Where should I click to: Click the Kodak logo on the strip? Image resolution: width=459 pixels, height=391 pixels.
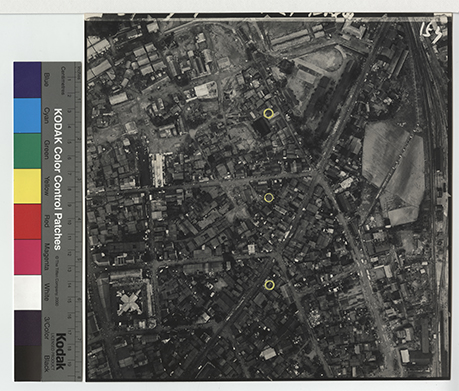click(x=60, y=351)
